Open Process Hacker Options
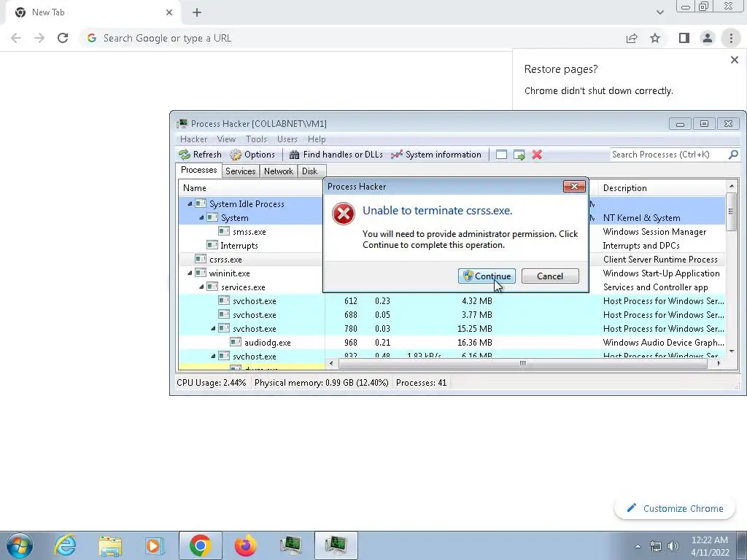The height and width of the screenshot is (560, 747). 252,155
